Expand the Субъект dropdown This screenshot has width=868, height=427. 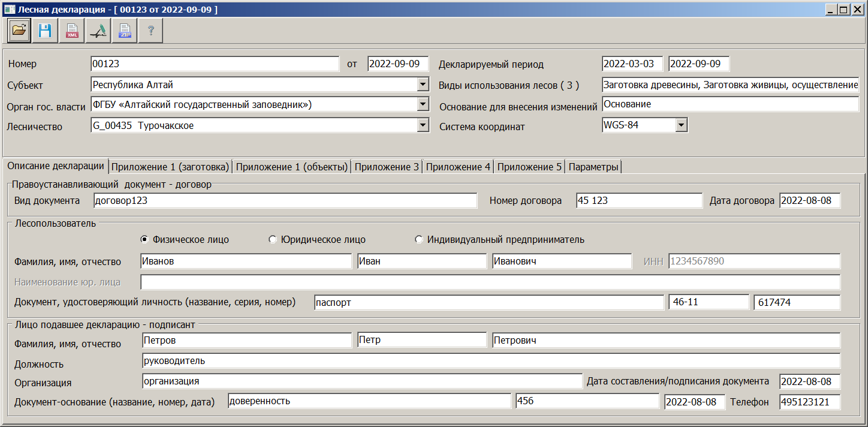[x=423, y=85]
